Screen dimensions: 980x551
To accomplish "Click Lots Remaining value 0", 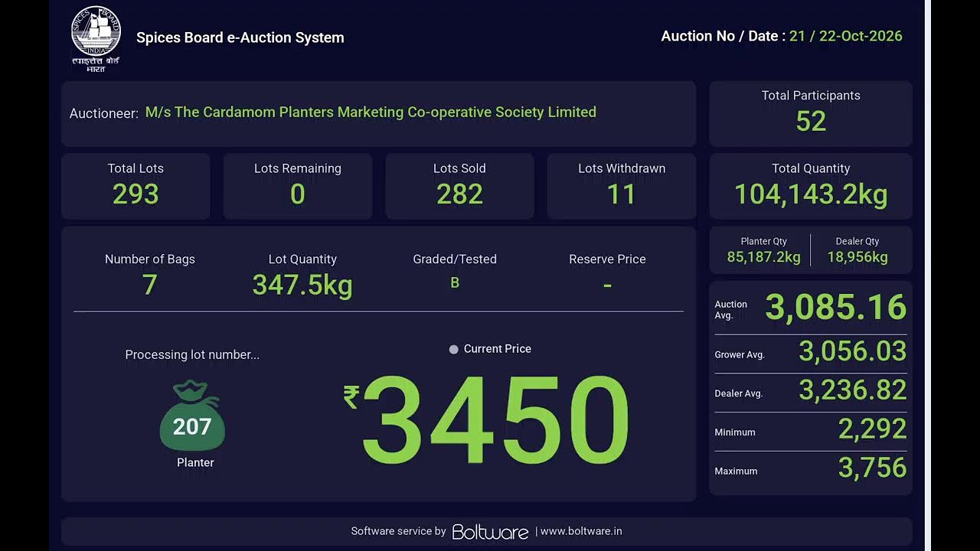I will point(298,194).
